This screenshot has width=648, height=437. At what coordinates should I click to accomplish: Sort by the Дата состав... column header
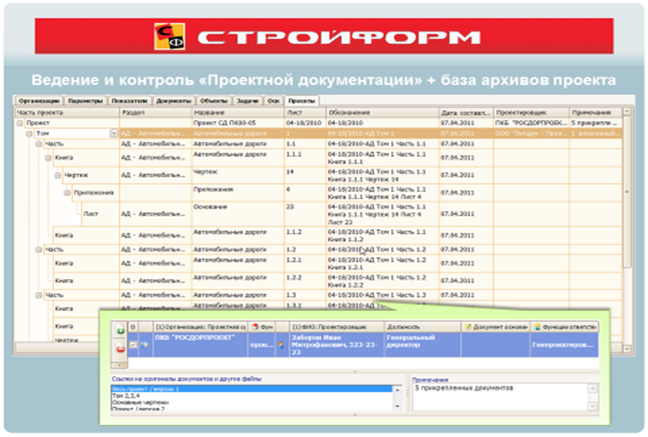tap(466, 112)
